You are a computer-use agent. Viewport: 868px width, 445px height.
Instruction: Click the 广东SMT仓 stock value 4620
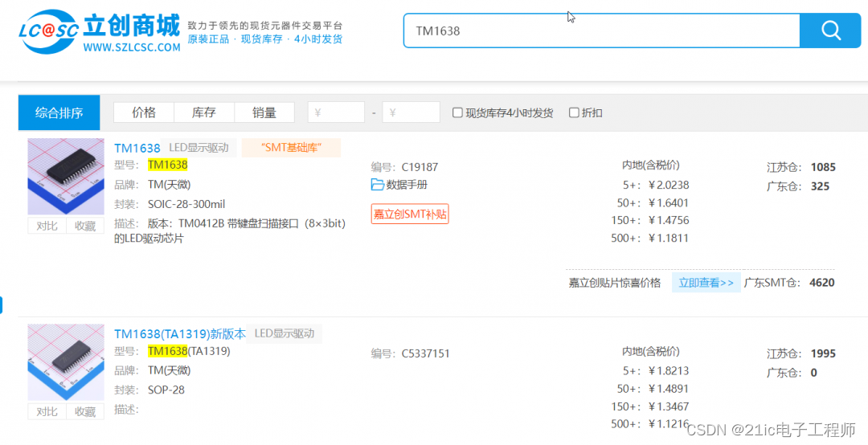point(821,283)
